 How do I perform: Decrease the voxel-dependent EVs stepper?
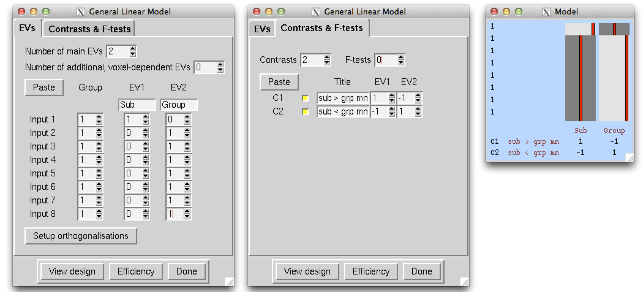click(220, 70)
